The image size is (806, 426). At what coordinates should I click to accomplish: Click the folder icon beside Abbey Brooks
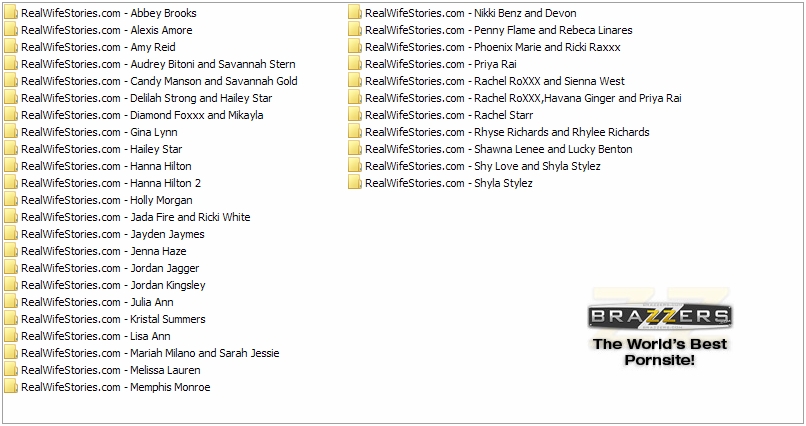point(11,13)
